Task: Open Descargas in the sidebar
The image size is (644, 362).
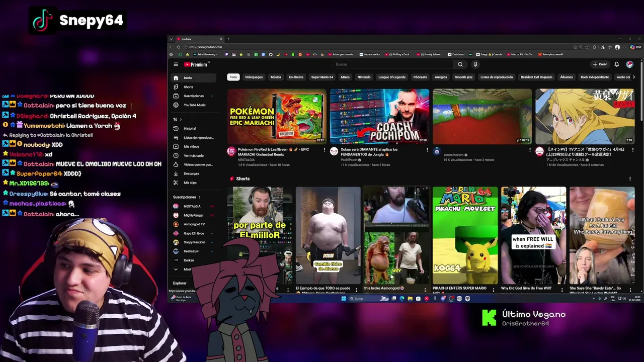Action: point(194,174)
